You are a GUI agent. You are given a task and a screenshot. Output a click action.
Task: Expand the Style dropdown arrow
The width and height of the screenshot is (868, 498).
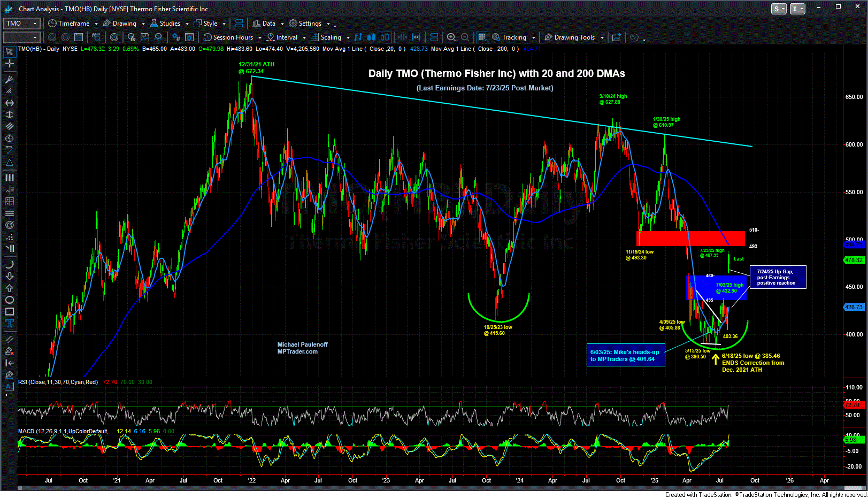(224, 24)
